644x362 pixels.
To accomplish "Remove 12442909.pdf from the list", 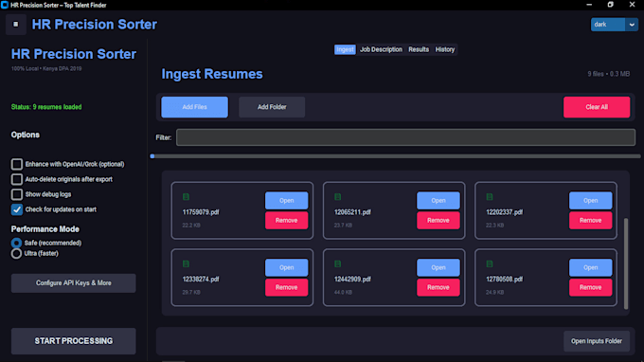I will pyautogui.click(x=438, y=288).
